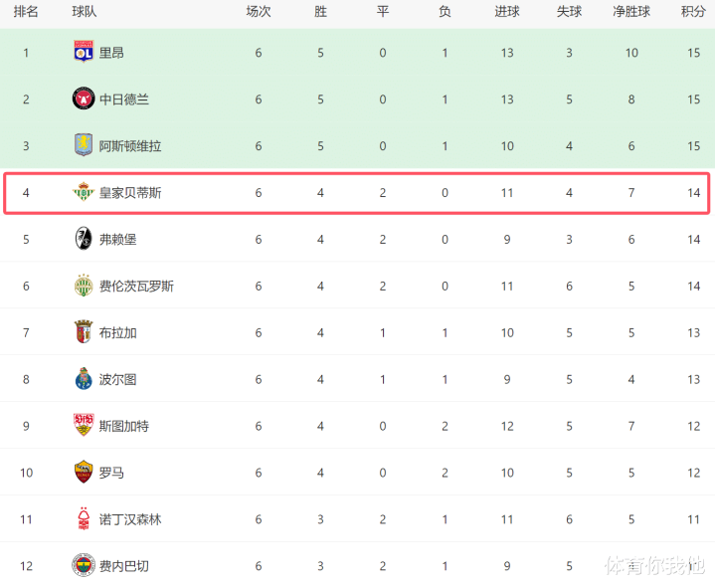
Task: Click the 积分 points column header
Action: (x=693, y=12)
